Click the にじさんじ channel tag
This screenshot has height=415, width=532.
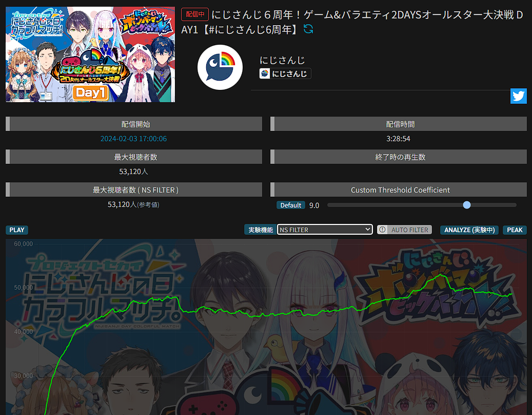[x=285, y=73]
